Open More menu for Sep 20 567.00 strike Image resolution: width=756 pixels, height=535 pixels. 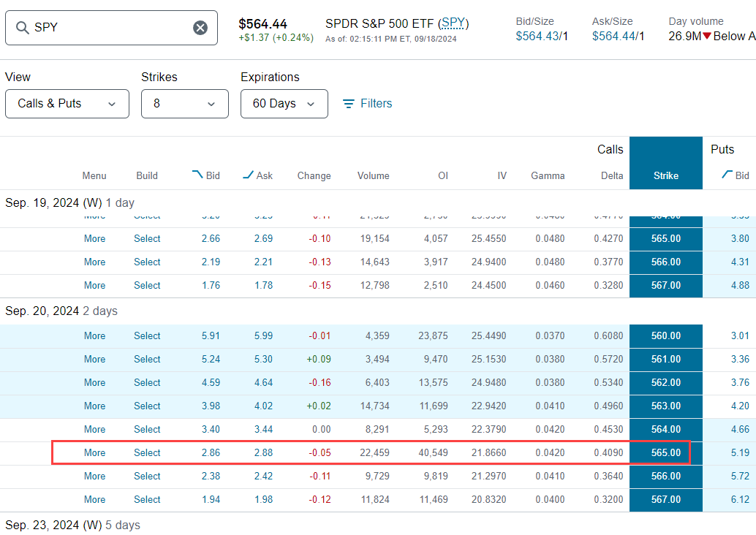pos(94,499)
